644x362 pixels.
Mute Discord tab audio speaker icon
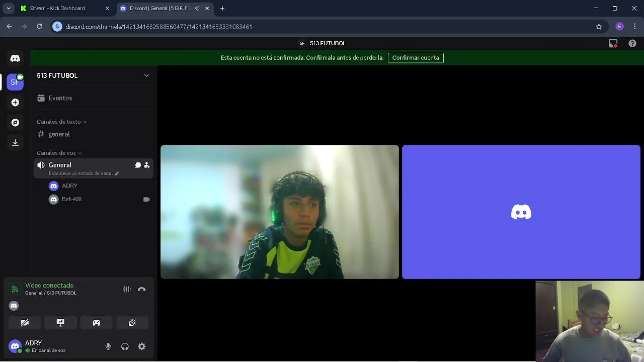[x=197, y=9]
